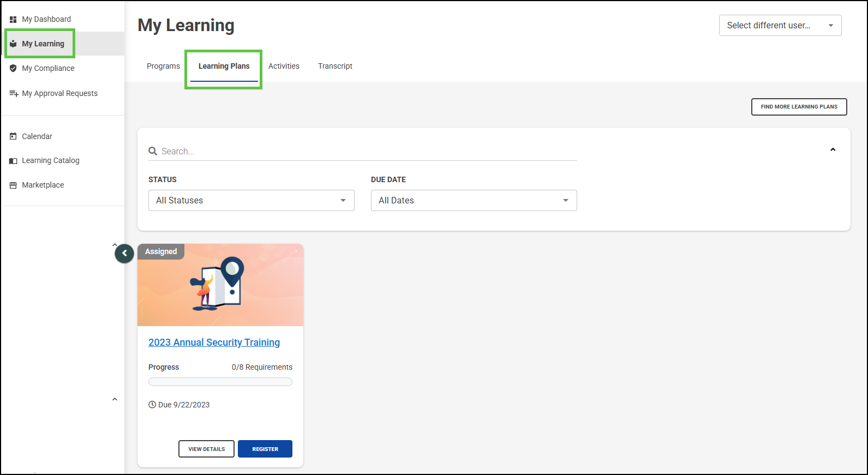This screenshot has width=868, height=475.
Task: Click the My Learning sidebar icon
Action: [x=13, y=44]
